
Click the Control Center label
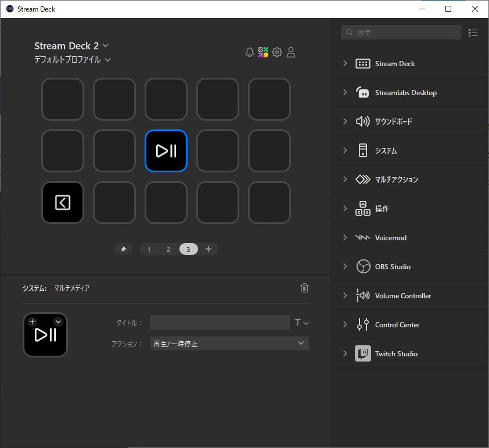point(397,324)
